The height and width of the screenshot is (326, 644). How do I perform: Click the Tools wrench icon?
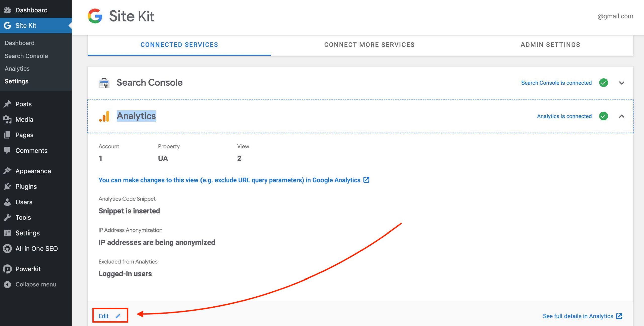(7, 217)
